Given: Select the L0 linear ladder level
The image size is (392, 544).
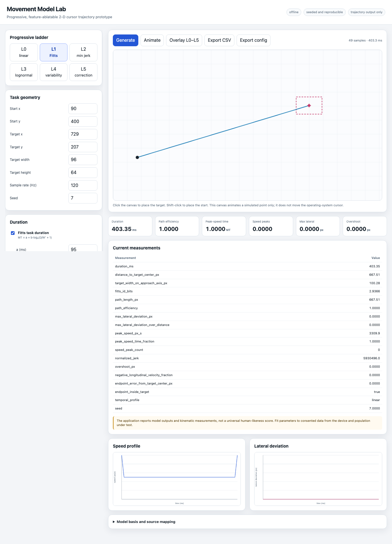Looking at the screenshot, I should point(24,52).
